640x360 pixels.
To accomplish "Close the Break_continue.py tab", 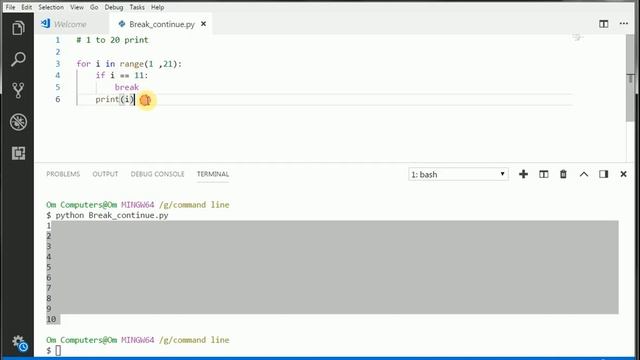I will point(203,24).
